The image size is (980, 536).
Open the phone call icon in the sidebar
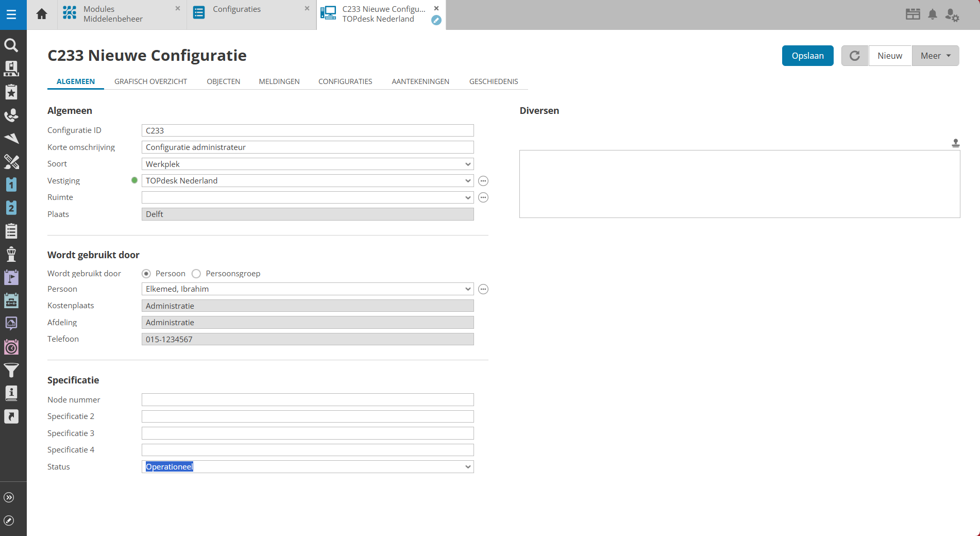[11, 115]
